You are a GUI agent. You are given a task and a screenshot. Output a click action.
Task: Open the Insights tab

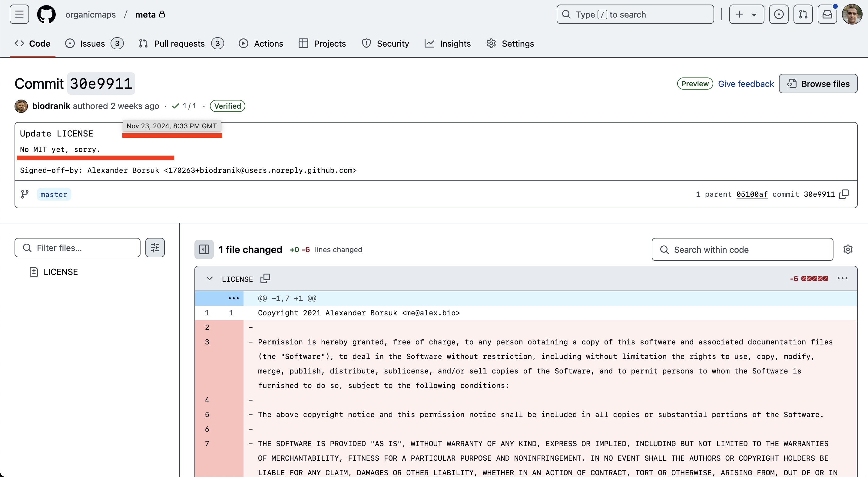[x=448, y=43]
